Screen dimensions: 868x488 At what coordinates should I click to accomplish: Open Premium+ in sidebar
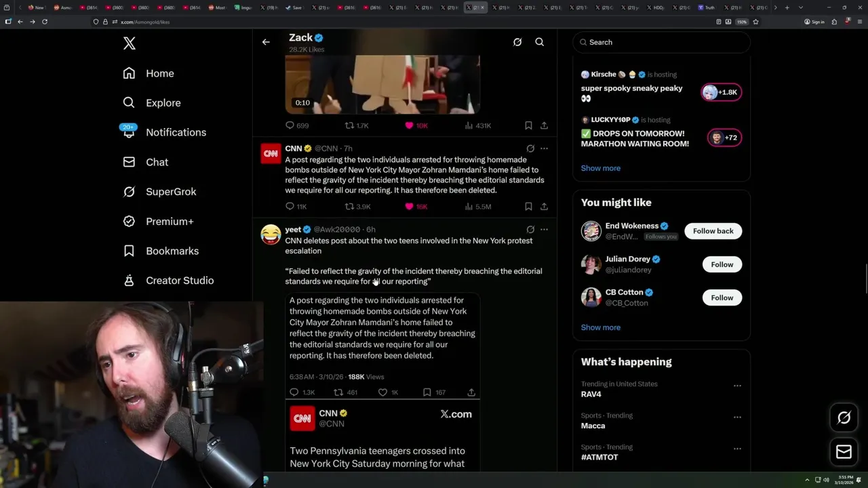tap(158, 222)
